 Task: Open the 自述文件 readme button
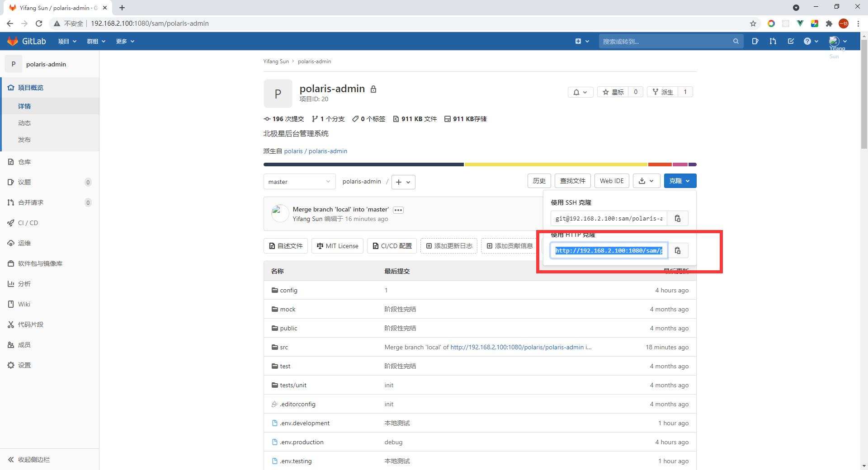point(286,246)
